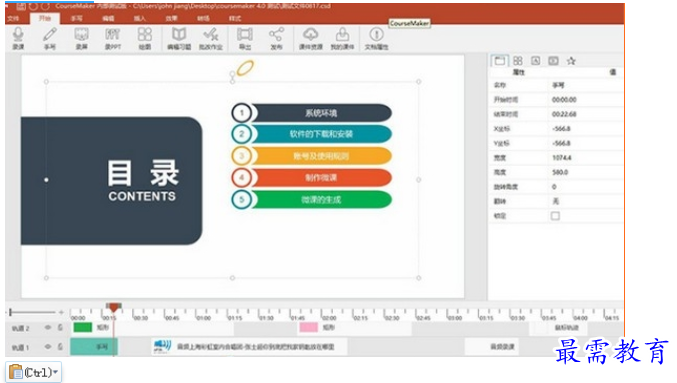Switch to the 效果 ribbon tab
This screenshot has width=677, height=383.
point(172,19)
